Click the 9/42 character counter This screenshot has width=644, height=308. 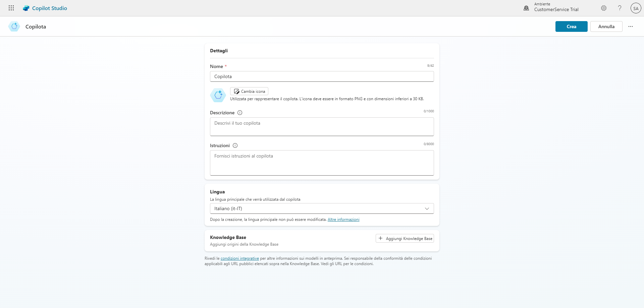(430, 66)
